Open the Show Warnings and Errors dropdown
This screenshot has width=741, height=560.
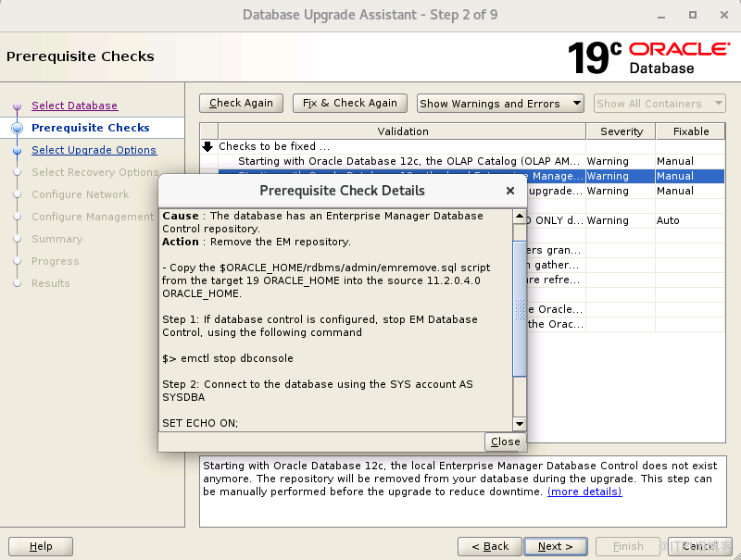(x=500, y=104)
